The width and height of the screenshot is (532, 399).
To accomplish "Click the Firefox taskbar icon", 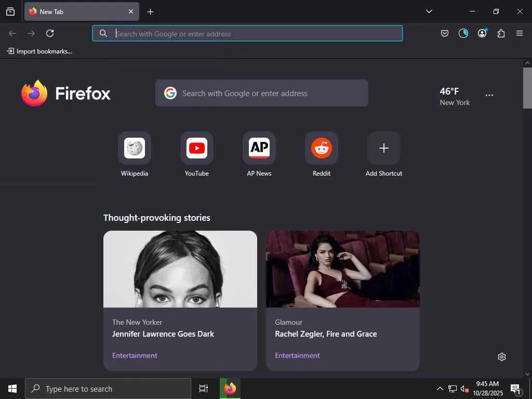I will [230, 389].
